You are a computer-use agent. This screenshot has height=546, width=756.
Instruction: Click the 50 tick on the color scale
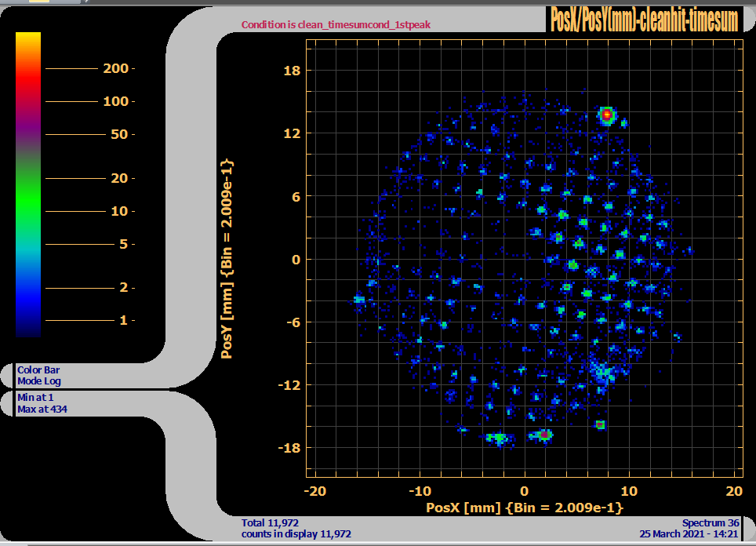[118, 134]
